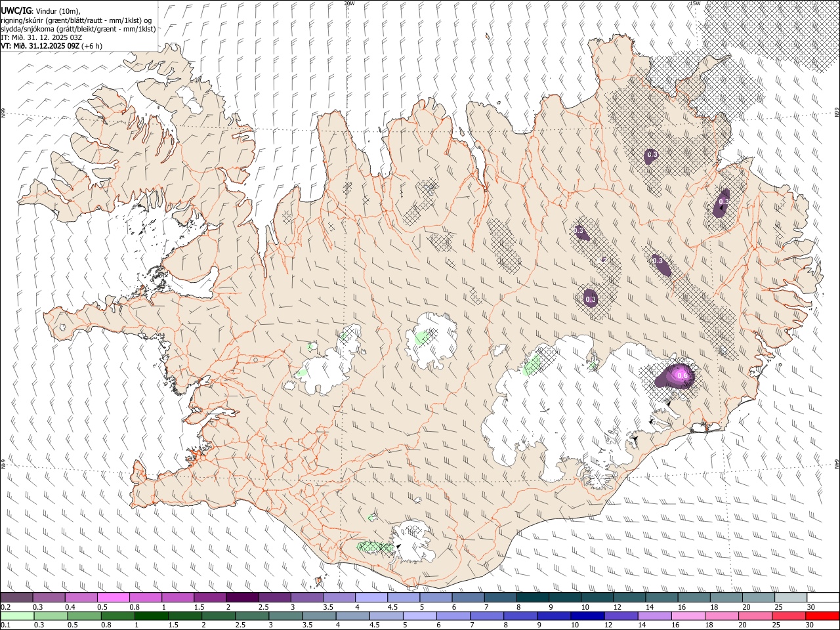840x630 pixels.
Task: Click the bold UWC/IG heading
Action: 15,11
